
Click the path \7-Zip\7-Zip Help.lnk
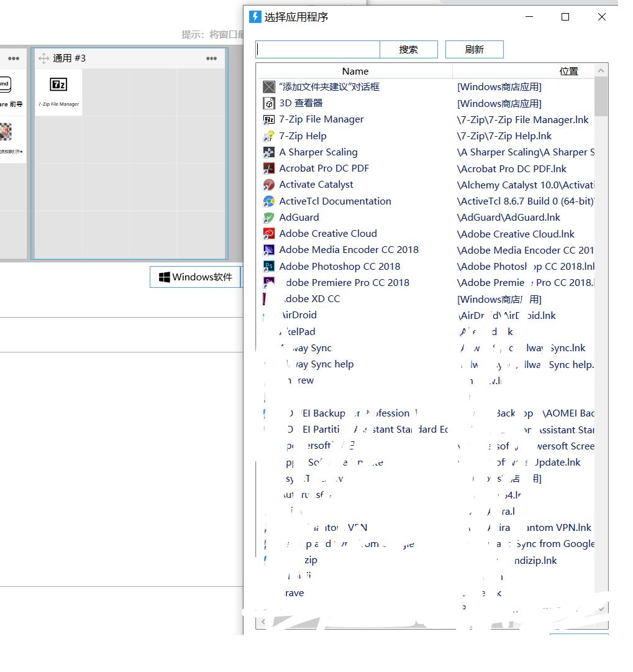tap(504, 136)
